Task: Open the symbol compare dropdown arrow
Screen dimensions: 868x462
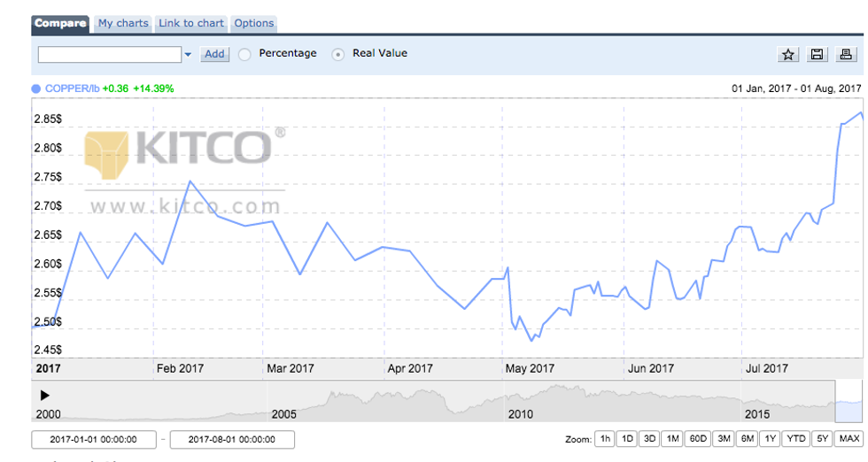Action: (x=188, y=55)
